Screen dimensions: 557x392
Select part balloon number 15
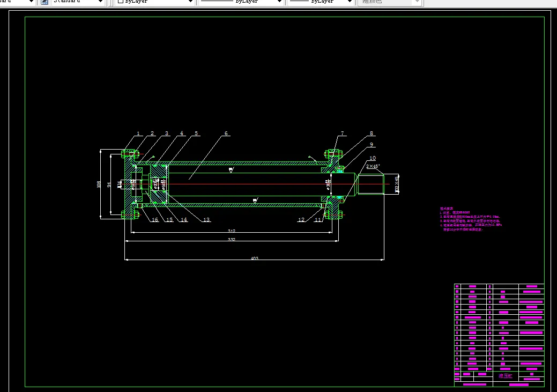point(169,220)
